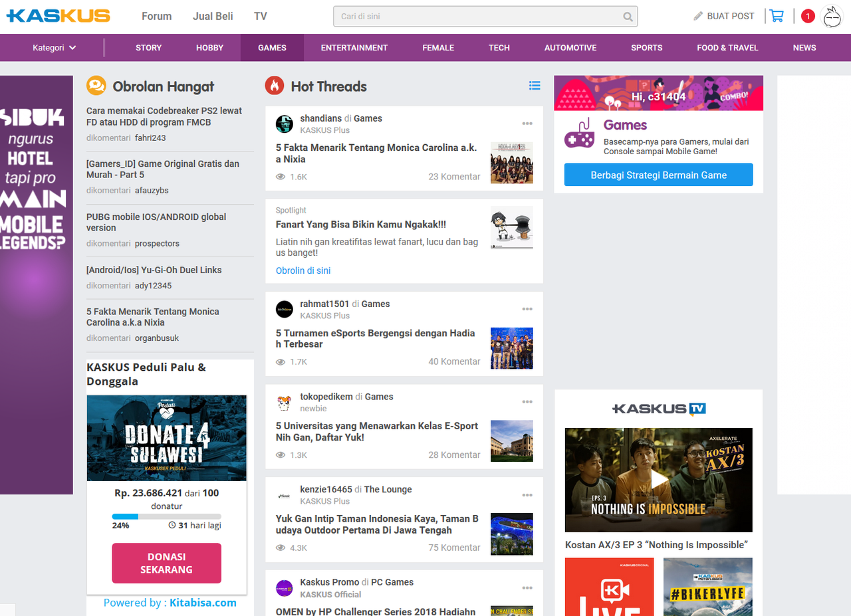Click the donation progress bar
Viewport: 851px width, 616px height.
click(x=166, y=516)
